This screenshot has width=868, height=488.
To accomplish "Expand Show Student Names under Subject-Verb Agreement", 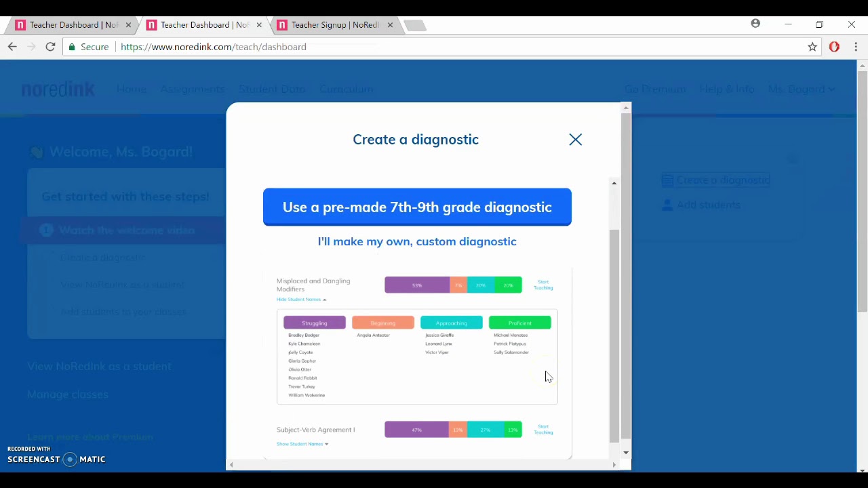I will click(302, 444).
